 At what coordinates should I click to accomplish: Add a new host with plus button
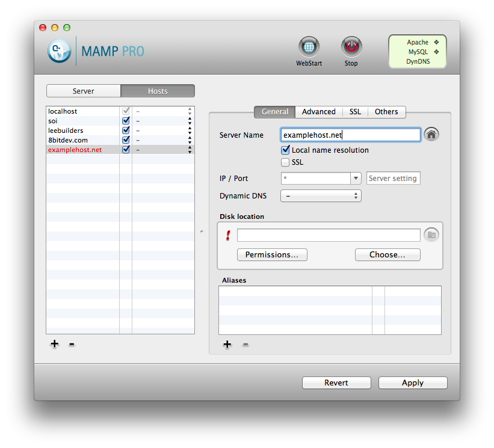55,344
